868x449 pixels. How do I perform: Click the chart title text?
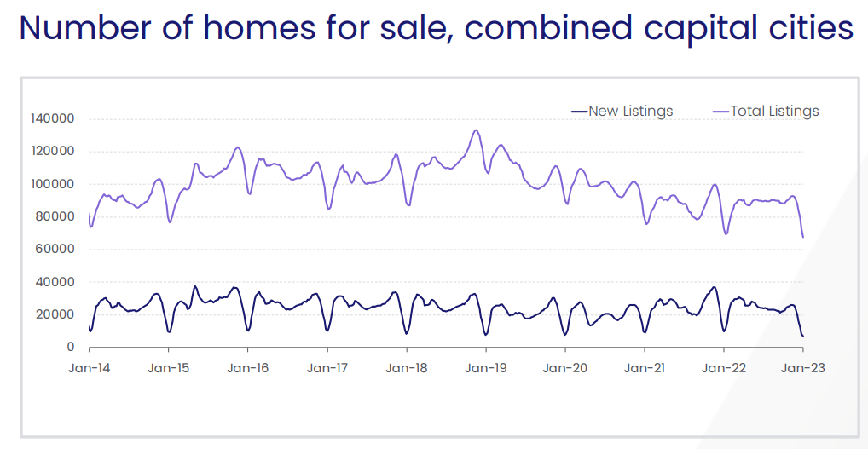click(x=436, y=29)
